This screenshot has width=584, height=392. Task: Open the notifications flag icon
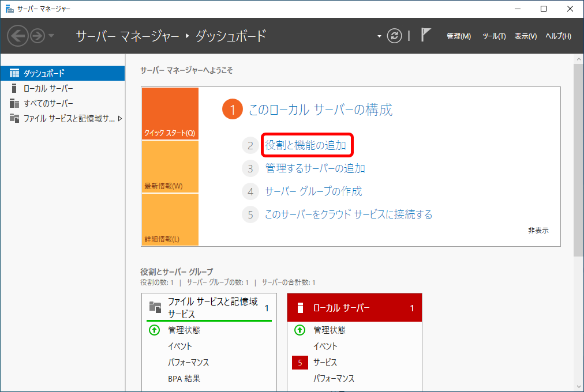[425, 36]
